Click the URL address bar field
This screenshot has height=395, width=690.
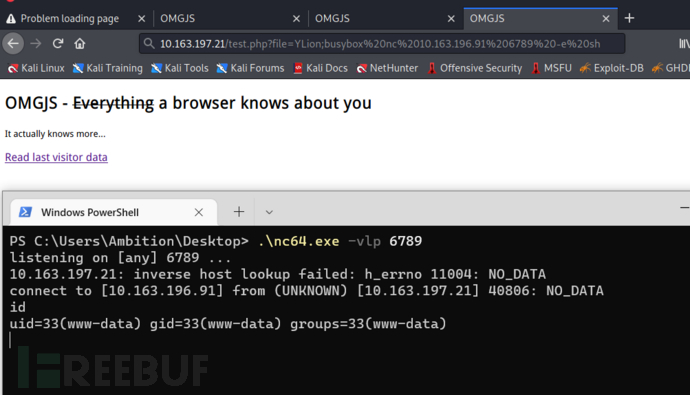click(382, 44)
